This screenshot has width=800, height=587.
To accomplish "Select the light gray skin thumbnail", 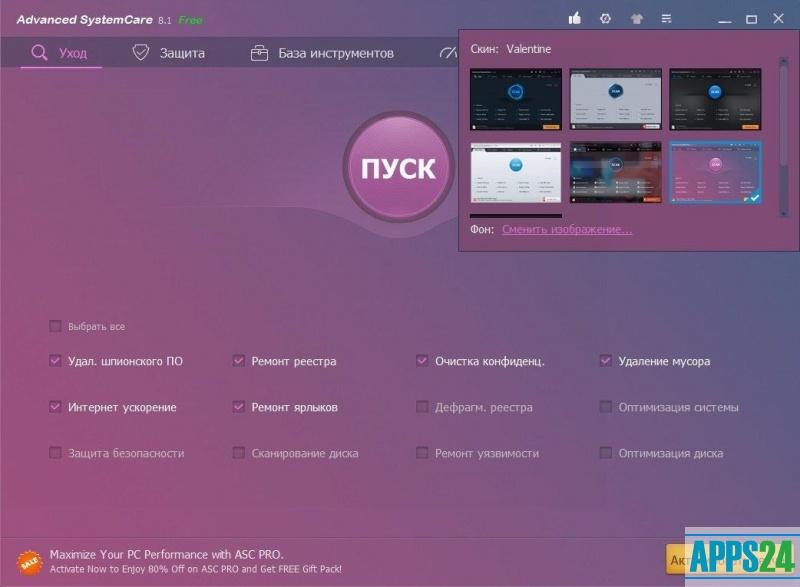I will [615, 99].
